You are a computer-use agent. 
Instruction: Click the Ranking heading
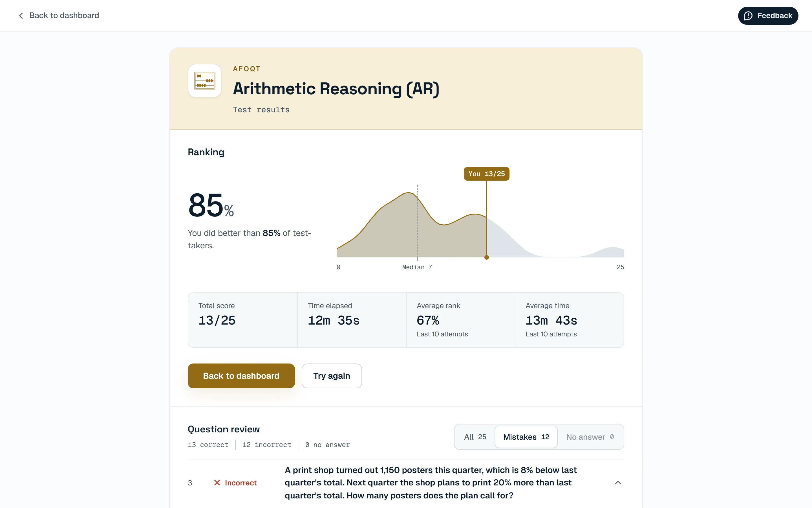pos(206,152)
